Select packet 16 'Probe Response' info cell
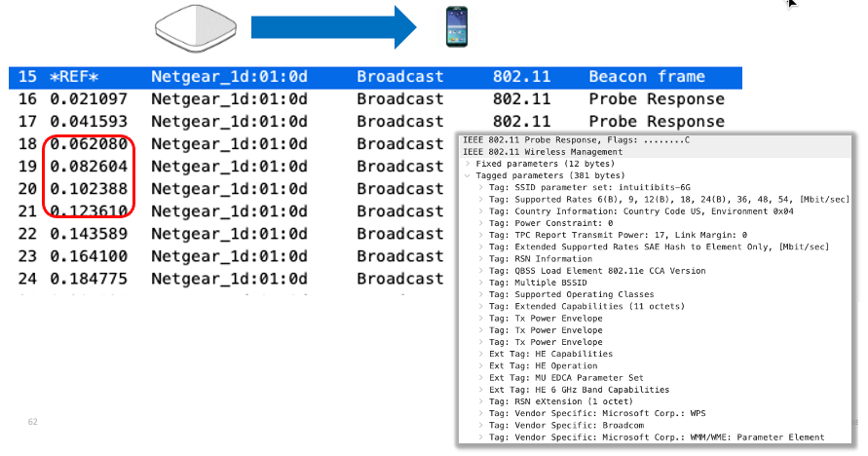The height and width of the screenshot is (456, 868). pos(657,99)
